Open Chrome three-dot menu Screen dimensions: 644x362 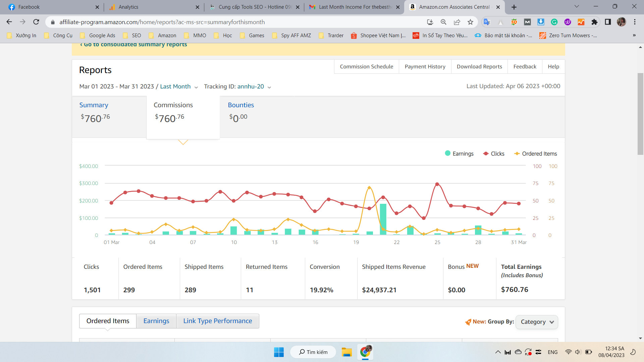[x=635, y=22]
